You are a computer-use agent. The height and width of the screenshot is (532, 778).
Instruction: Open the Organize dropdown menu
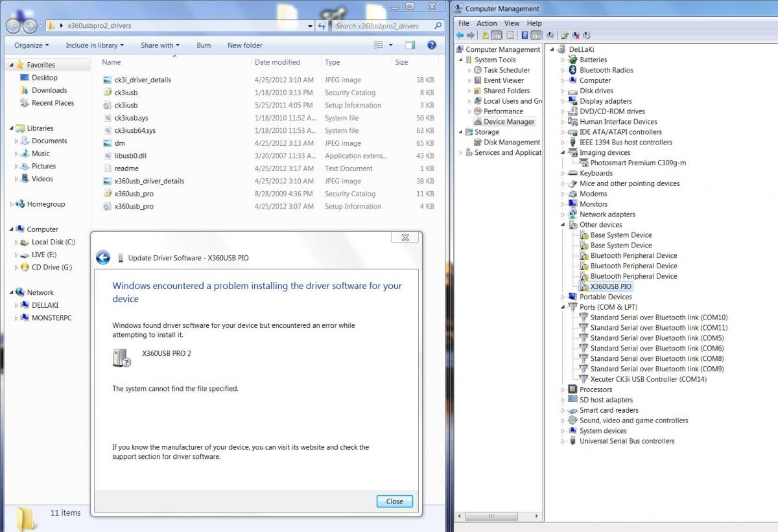tap(32, 45)
